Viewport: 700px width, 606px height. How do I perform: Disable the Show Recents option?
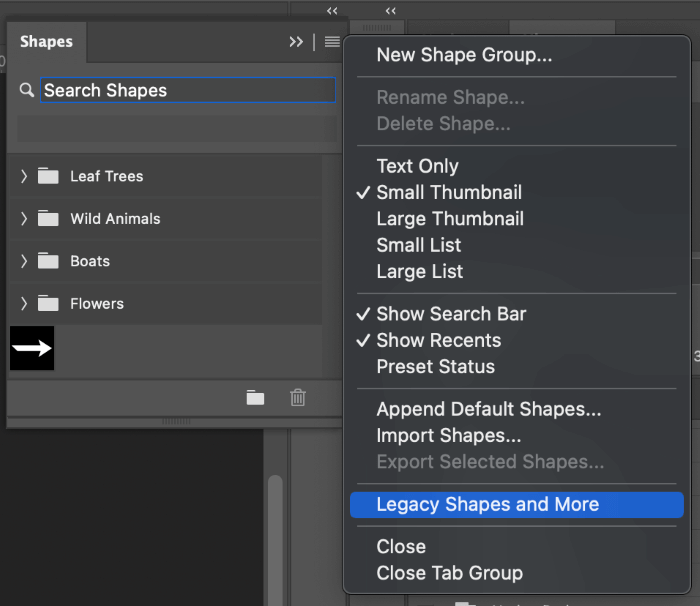pos(438,340)
